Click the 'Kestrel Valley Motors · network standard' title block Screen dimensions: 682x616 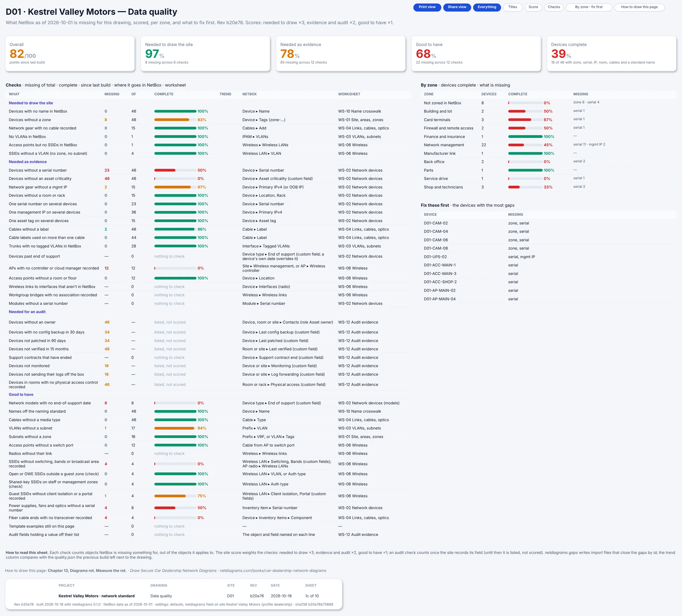click(x=96, y=596)
